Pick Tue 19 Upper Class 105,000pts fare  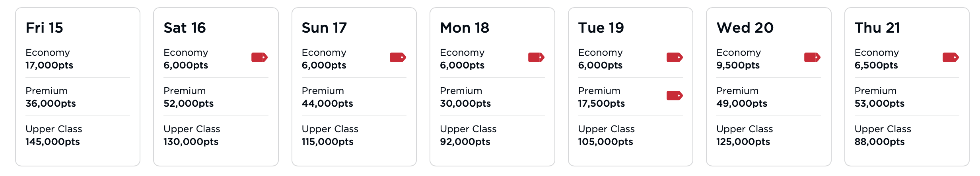[x=606, y=135]
